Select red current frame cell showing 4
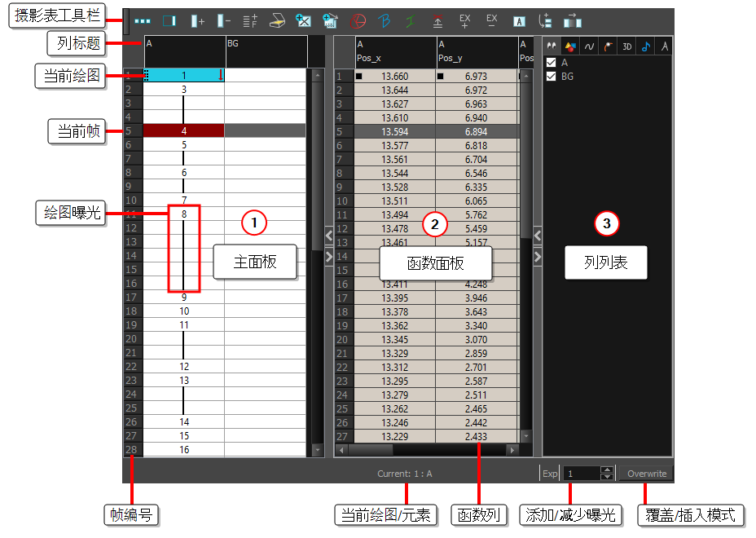Viewport: 756px width, 538px height. click(x=183, y=130)
